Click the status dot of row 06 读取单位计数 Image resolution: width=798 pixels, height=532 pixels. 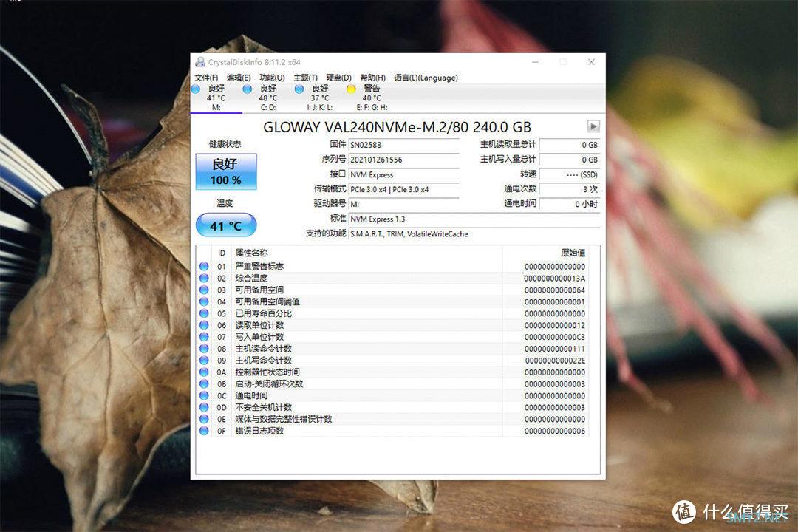point(204,325)
